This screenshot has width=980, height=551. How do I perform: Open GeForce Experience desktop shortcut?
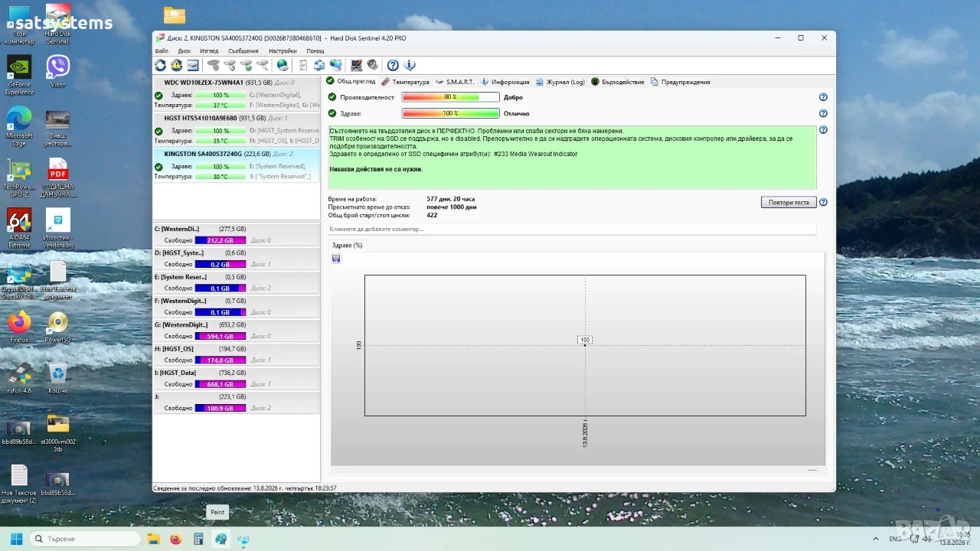19,75
